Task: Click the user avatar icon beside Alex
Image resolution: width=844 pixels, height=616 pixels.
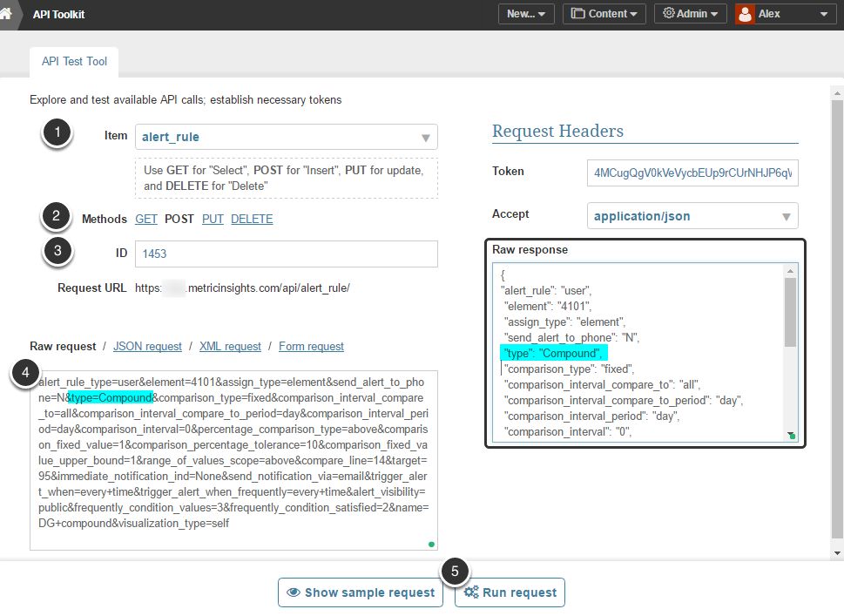Action: tap(745, 14)
